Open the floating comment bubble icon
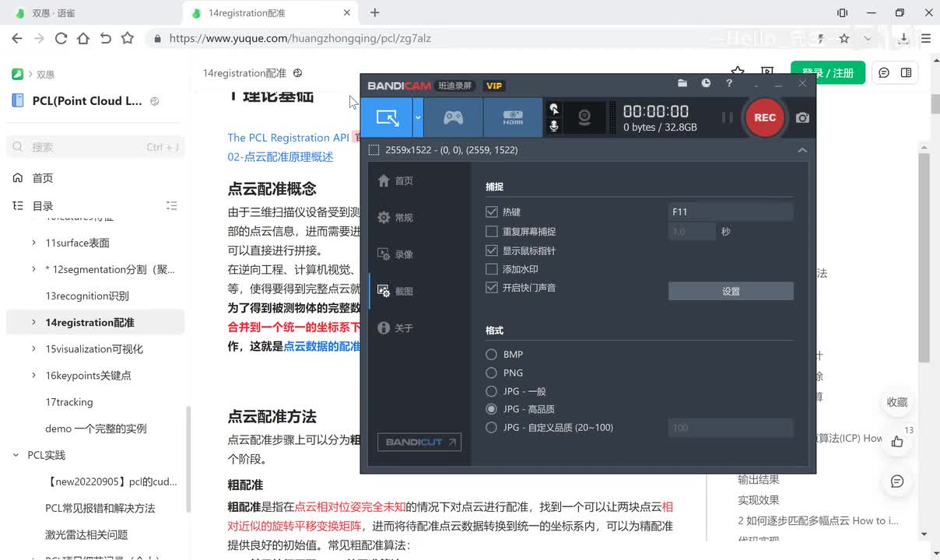Image resolution: width=940 pixels, height=560 pixels. [897, 481]
